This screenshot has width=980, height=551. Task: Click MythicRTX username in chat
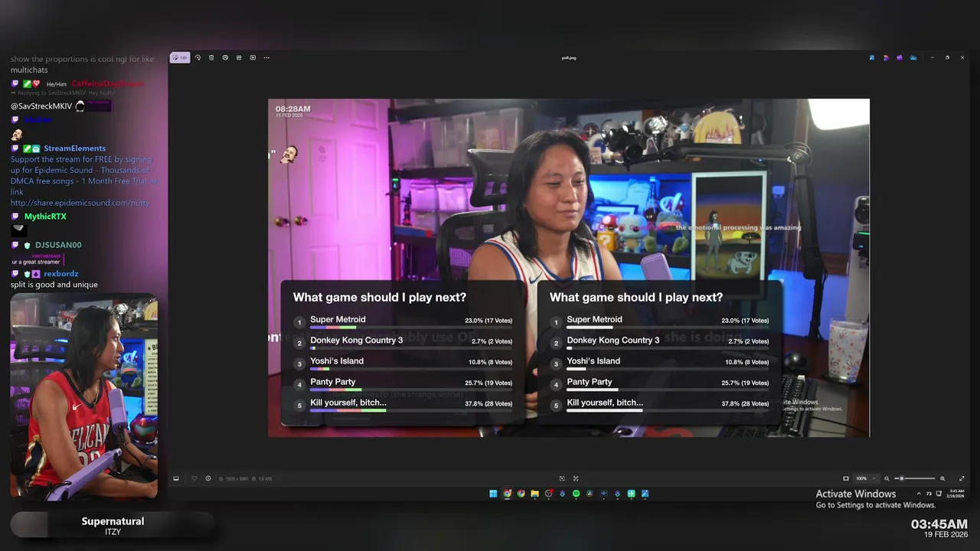click(45, 217)
